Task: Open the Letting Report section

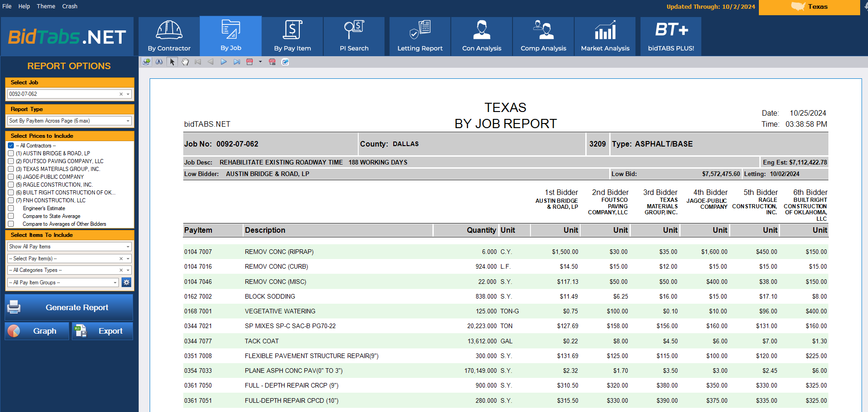Action: click(x=420, y=36)
